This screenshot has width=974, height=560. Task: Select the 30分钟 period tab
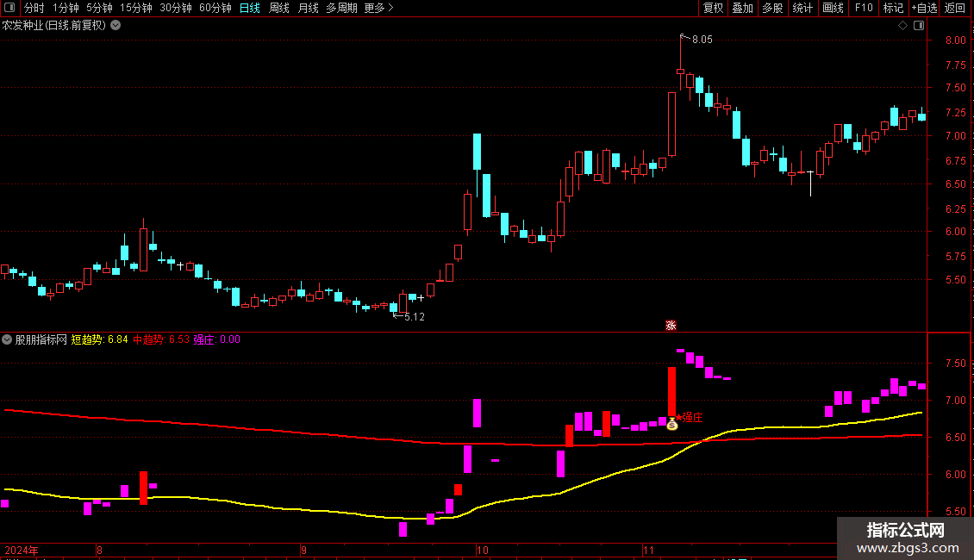point(176,8)
